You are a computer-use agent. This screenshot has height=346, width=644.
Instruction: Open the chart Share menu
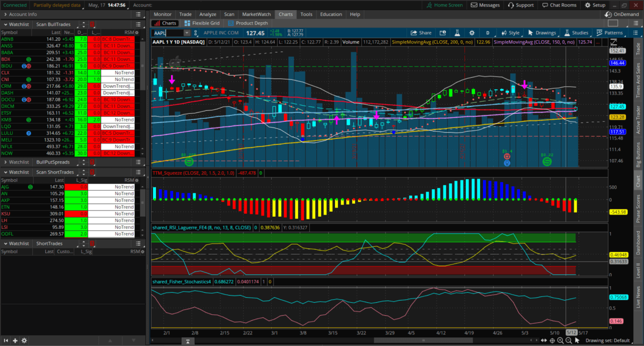point(421,33)
